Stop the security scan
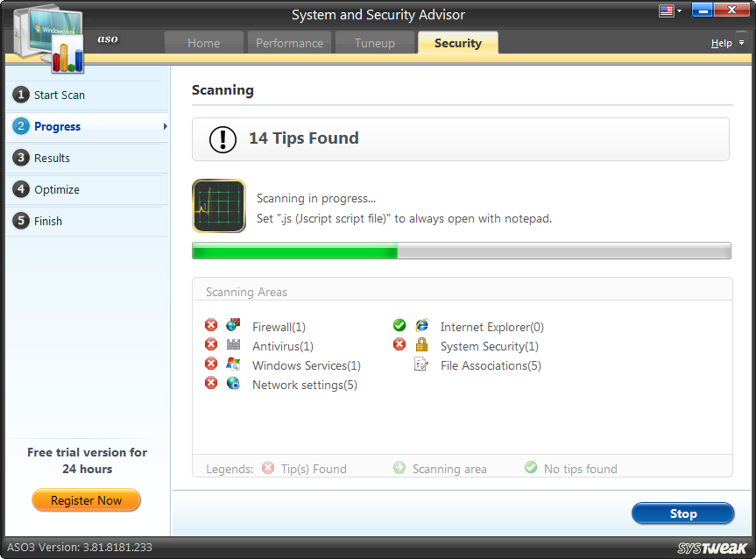The width and height of the screenshot is (756, 559). (682, 513)
